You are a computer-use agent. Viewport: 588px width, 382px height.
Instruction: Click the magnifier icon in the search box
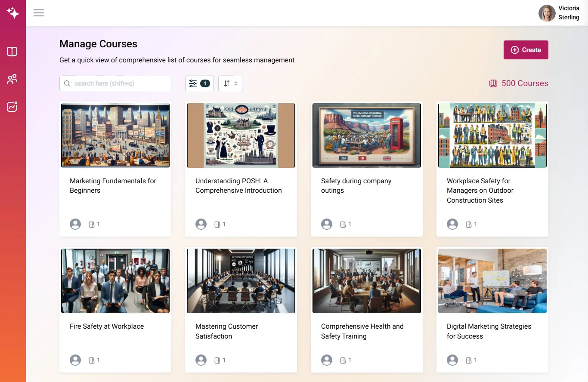pos(67,83)
